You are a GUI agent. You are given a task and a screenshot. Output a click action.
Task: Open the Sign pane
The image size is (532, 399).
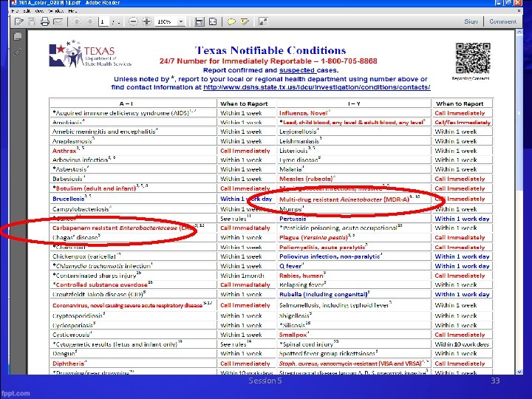[471, 21]
